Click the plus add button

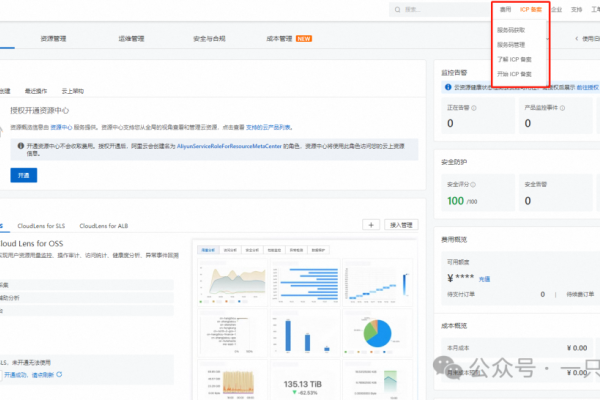pyautogui.click(x=371, y=225)
